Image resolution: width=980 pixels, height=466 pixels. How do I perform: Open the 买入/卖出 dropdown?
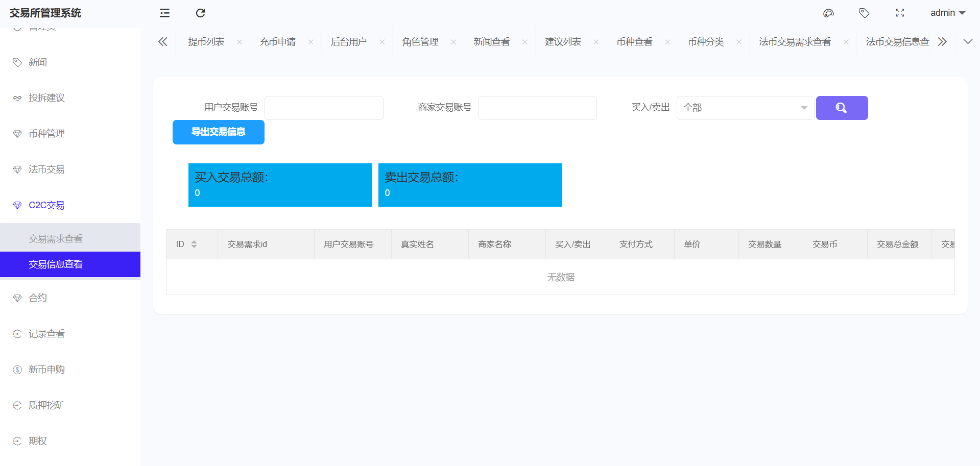745,108
